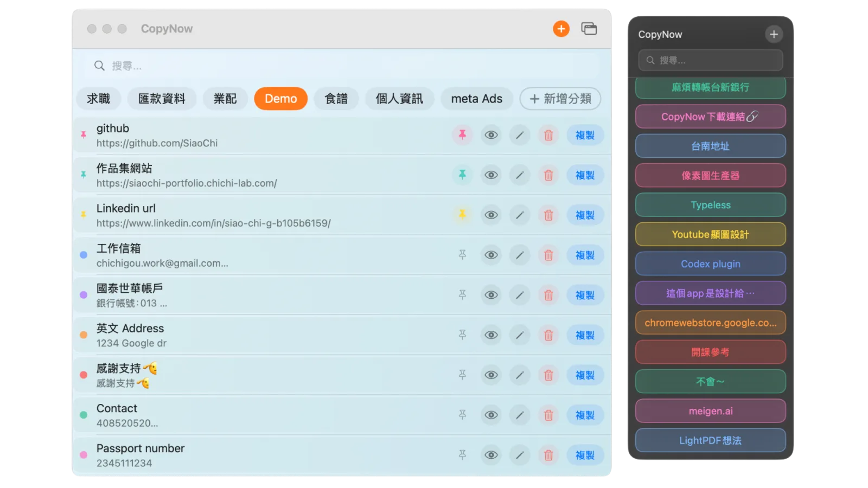Click the Youtube 縮圖設計 chip
This screenshot has width=868, height=488.
click(711, 234)
